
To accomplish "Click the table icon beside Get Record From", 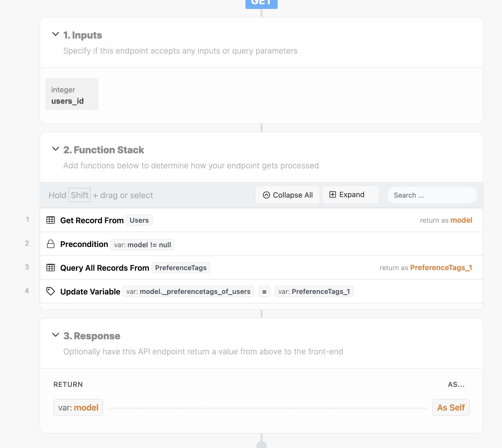I will [x=51, y=220].
